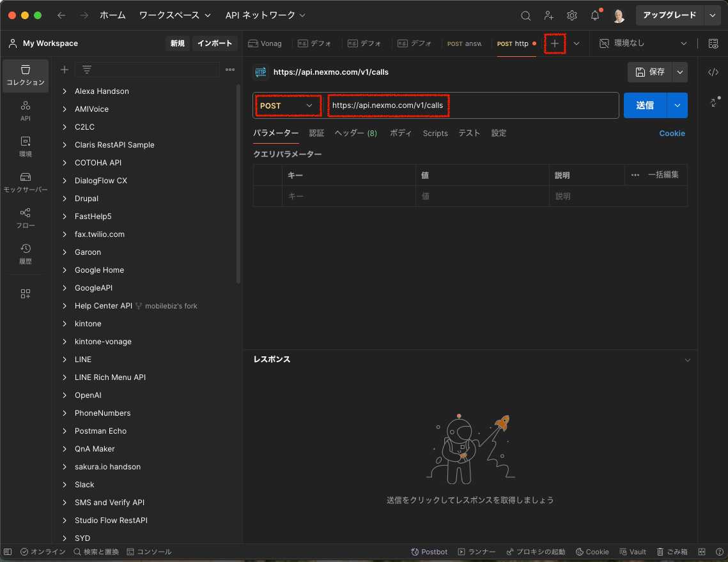Open the Cookie link
The image size is (728, 562).
[x=672, y=133]
